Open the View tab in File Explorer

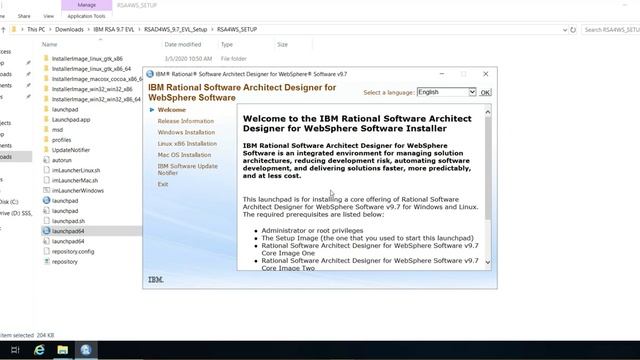[x=49, y=16]
